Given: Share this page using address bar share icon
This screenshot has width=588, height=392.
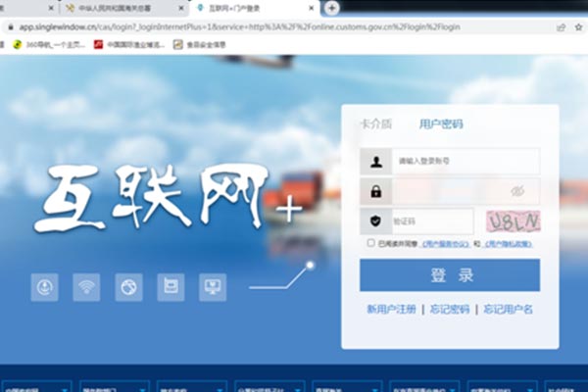Looking at the screenshot, I should [561, 27].
